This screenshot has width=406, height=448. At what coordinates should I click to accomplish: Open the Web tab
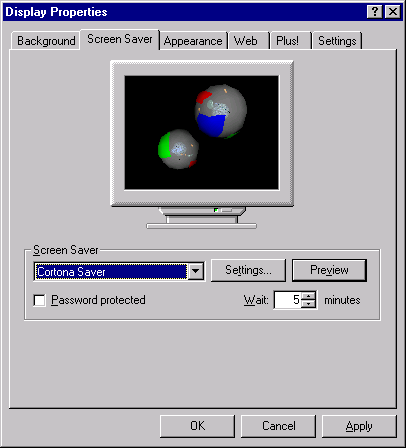tap(246, 41)
